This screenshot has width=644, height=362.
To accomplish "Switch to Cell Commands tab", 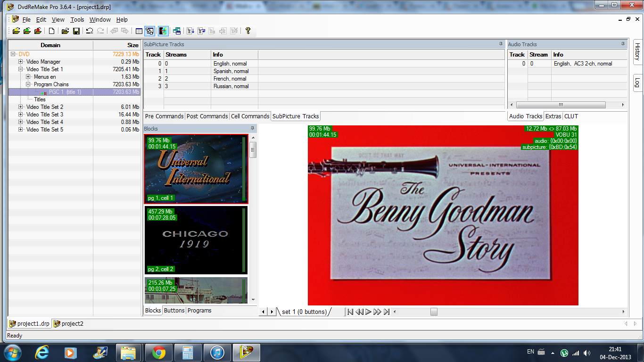I will coord(250,116).
